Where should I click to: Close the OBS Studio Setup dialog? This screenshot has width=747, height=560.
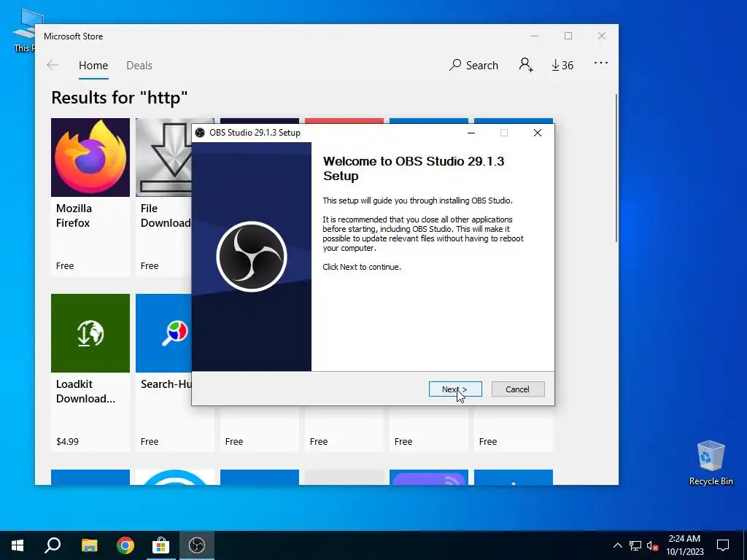pyautogui.click(x=538, y=133)
